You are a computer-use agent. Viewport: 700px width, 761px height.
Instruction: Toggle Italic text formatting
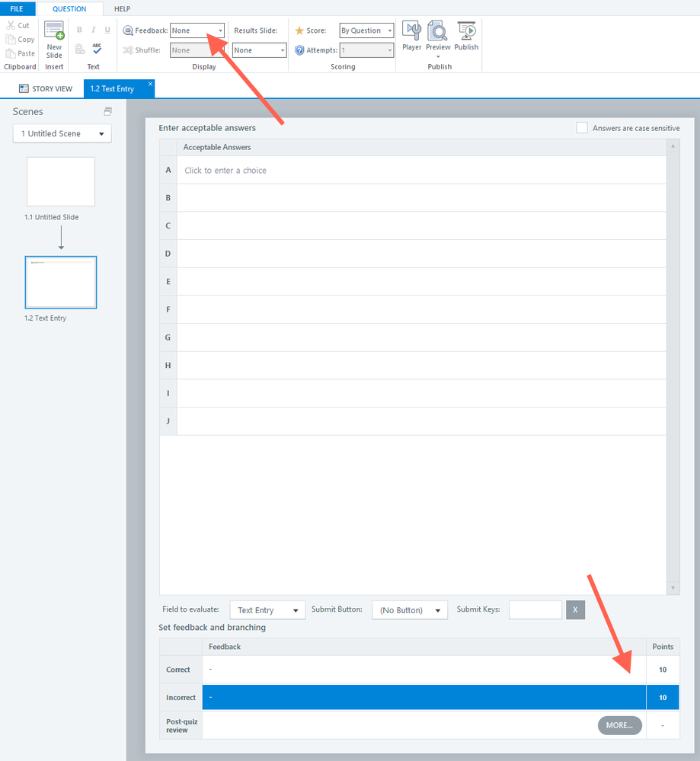click(x=93, y=30)
